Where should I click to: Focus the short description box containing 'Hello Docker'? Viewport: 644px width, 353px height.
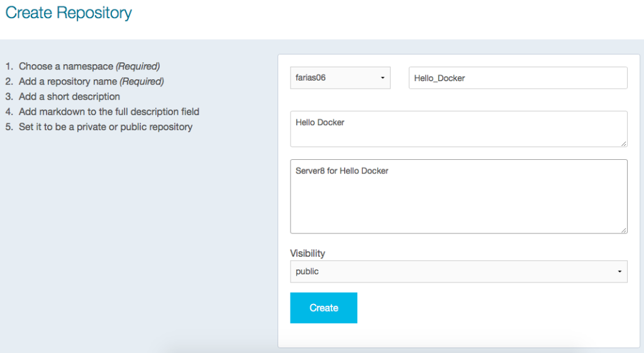coord(458,129)
